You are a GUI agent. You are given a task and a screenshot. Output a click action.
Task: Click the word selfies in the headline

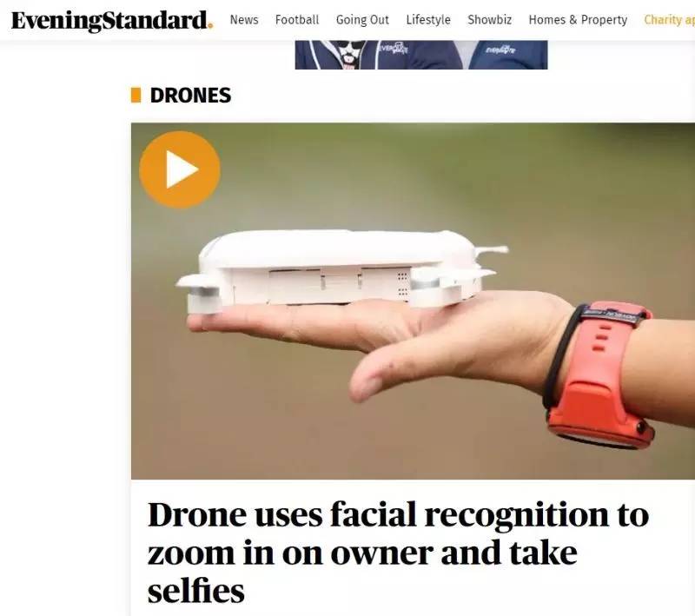[196, 591]
